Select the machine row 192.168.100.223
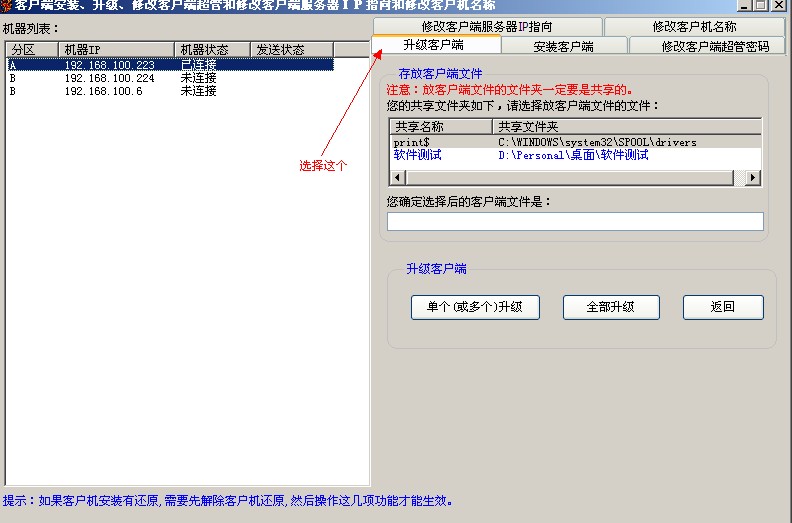This screenshot has height=523, width=792. (x=170, y=65)
